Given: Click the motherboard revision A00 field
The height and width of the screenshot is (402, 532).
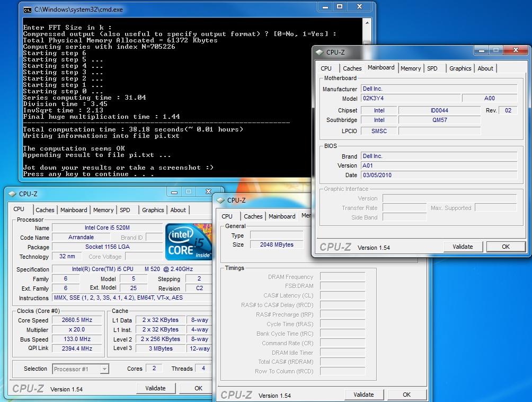Looking at the screenshot, I should tap(490, 99).
